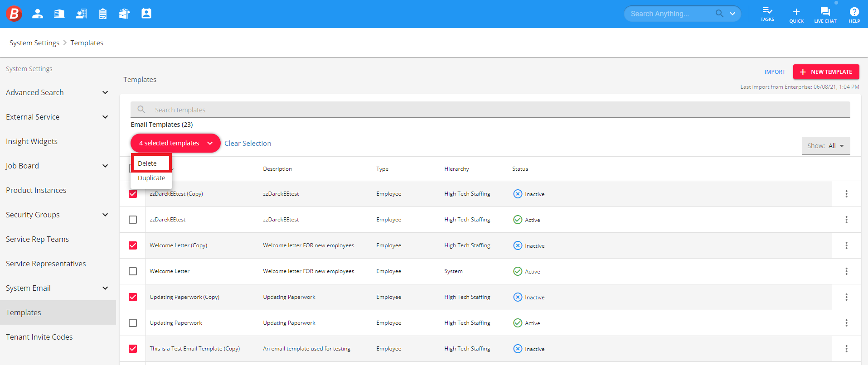Image resolution: width=868 pixels, height=365 pixels.
Task: Open the clipboard checklist icon
Action: coord(103,14)
